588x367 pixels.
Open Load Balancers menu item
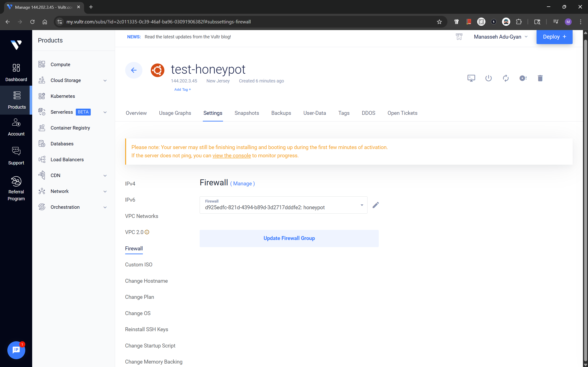[x=67, y=160]
